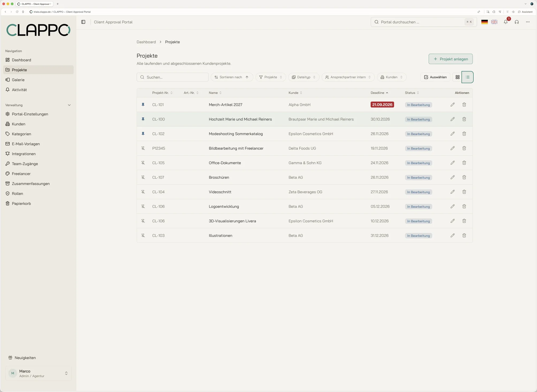Pin project P12345
This screenshot has width=537, height=392.
coord(143,148)
